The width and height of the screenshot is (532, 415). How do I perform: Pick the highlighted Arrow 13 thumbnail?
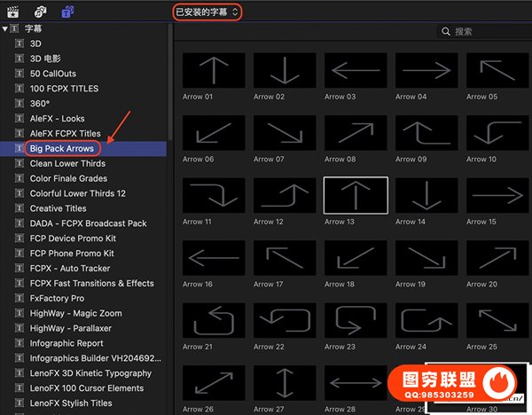pos(356,194)
